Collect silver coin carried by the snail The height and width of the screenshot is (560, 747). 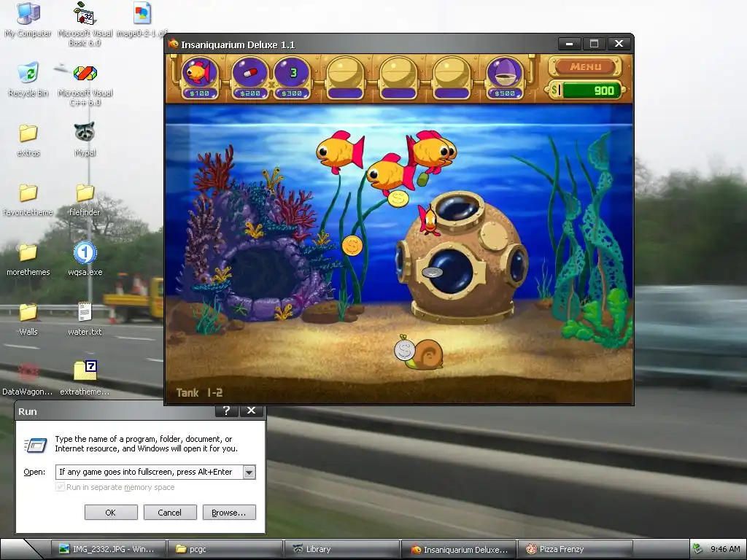coord(404,351)
